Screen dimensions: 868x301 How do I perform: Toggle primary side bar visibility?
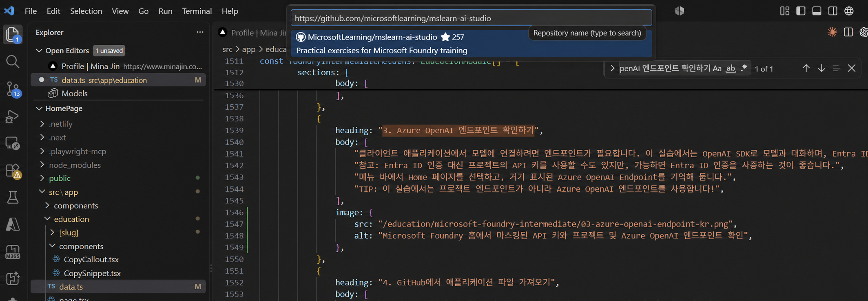(801, 11)
